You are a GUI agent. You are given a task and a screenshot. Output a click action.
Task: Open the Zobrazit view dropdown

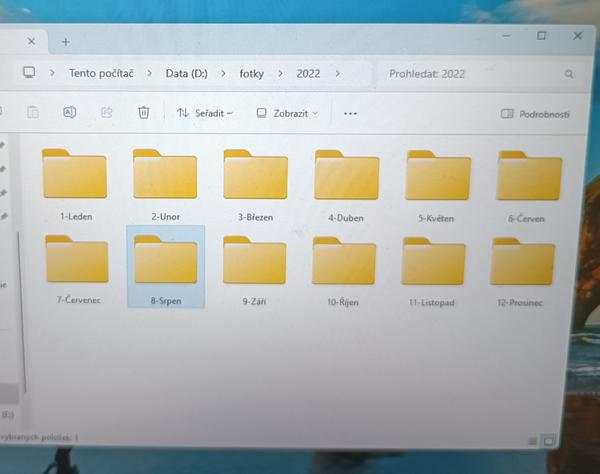click(x=287, y=113)
